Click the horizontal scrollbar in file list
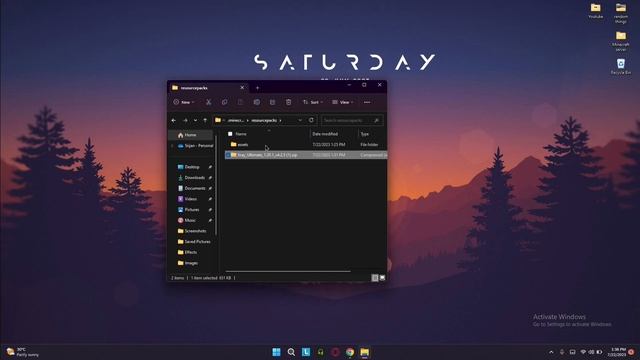Image resolution: width=640 pixels, height=360 pixels. pos(288,271)
